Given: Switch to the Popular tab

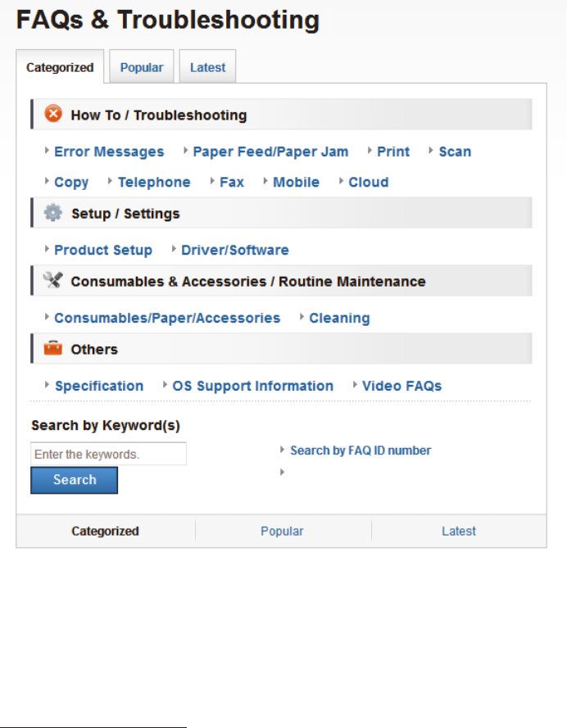Looking at the screenshot, I should [x=142, y=68].
